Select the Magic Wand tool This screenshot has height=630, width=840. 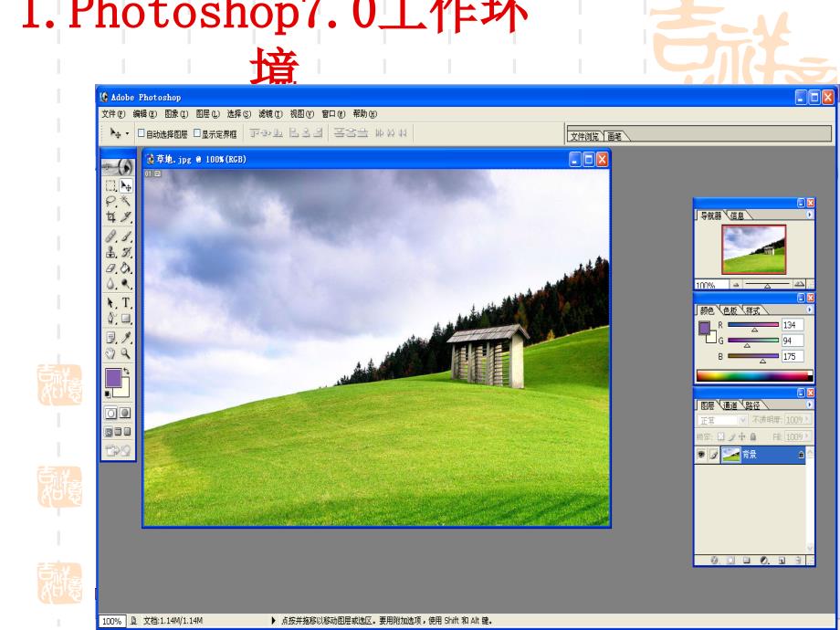pos(126,202)
